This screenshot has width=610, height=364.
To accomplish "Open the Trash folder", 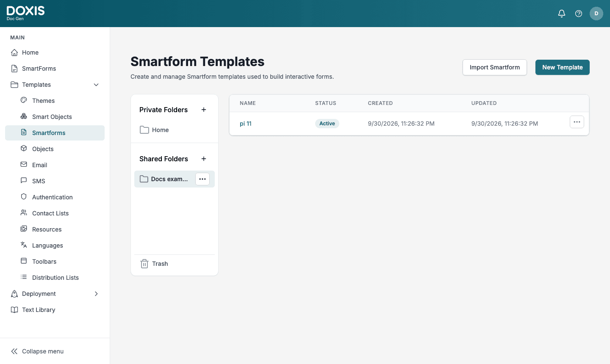I will tap(175, 264).
